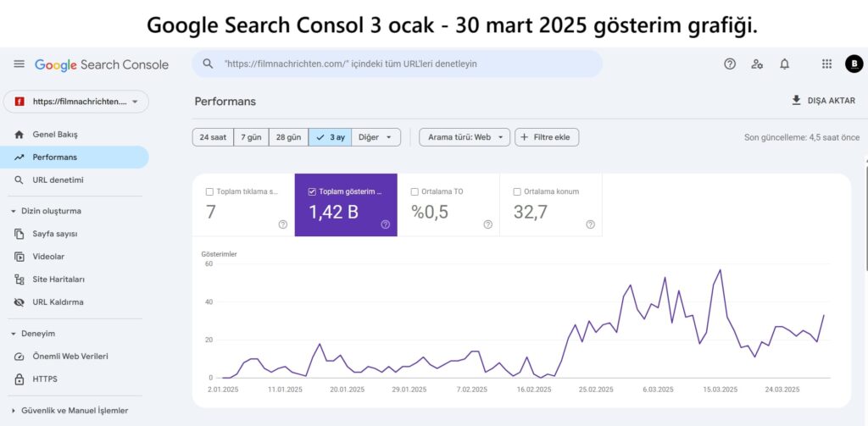Open the Diğer date range dropdown
The height and width of the screenshot is (426, 868).
[x=376, y=137]
